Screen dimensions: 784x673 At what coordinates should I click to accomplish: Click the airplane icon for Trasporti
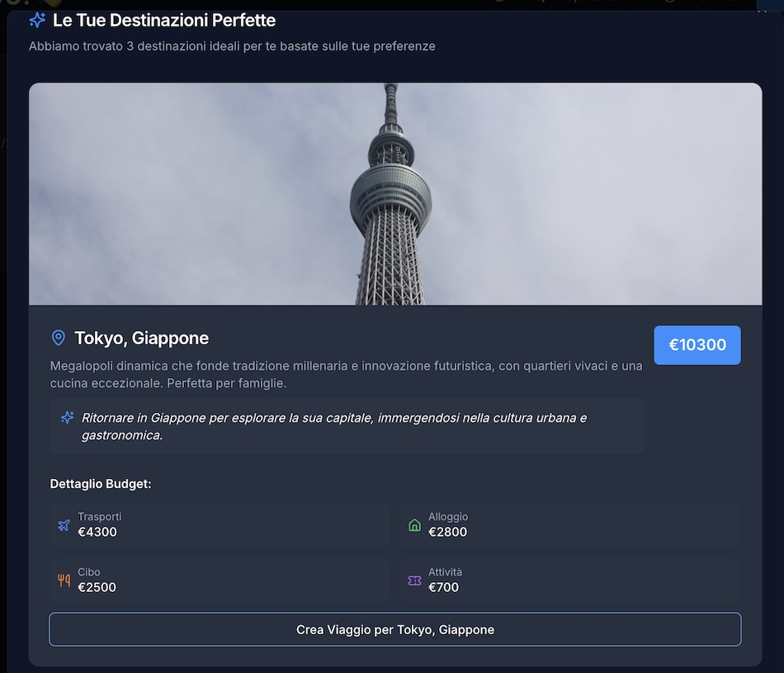click(64, 525)
